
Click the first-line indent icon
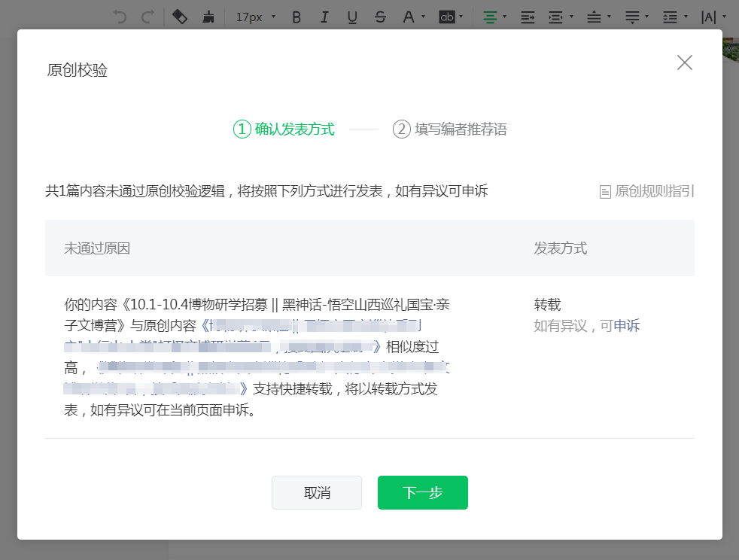tap(528, 17)
